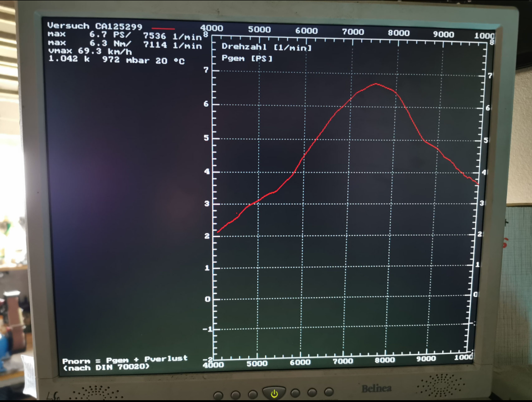532x402 pixels.
Task: Click the 4000 label on the top axis
Action: 212,28
